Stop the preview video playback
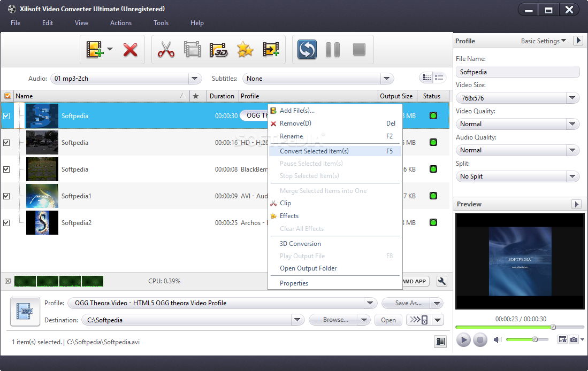The image size is (588, 371). (480, 339)
